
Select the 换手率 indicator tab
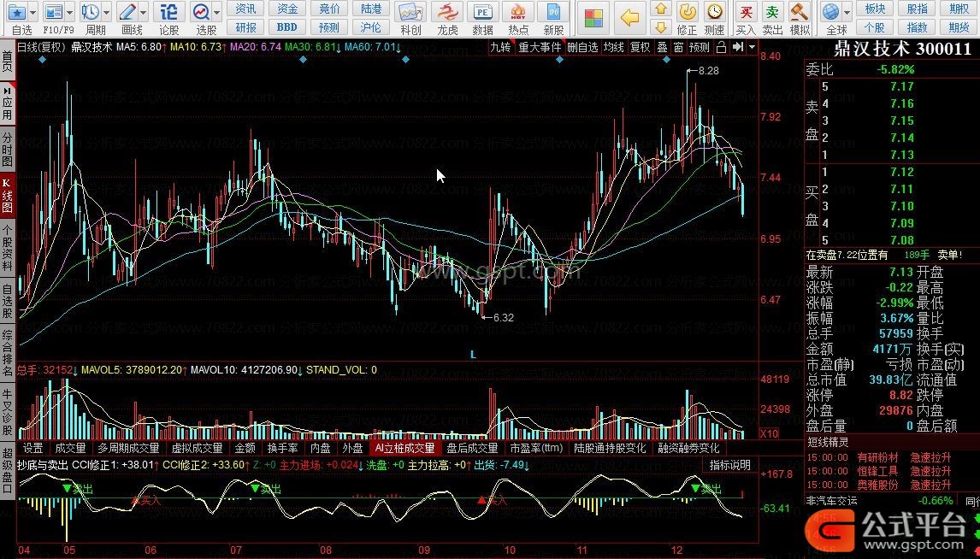[282, 448]
